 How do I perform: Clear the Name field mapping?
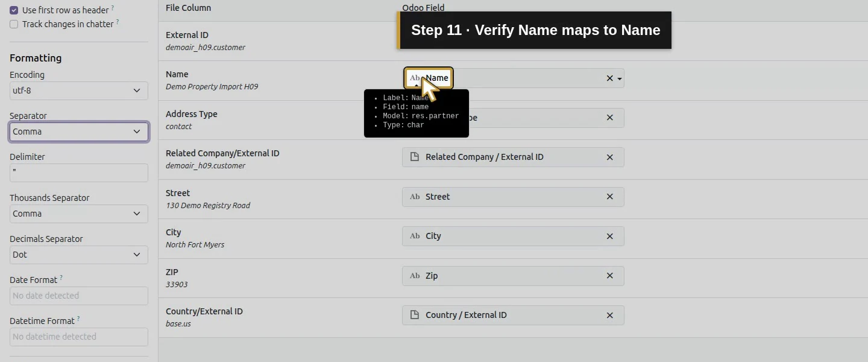(609, 78)
